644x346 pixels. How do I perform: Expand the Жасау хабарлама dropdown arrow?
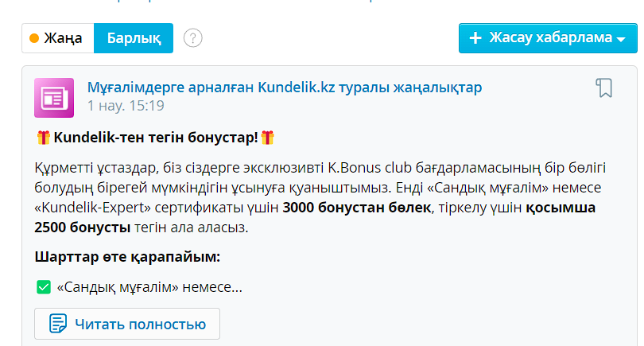pos(620,39)
